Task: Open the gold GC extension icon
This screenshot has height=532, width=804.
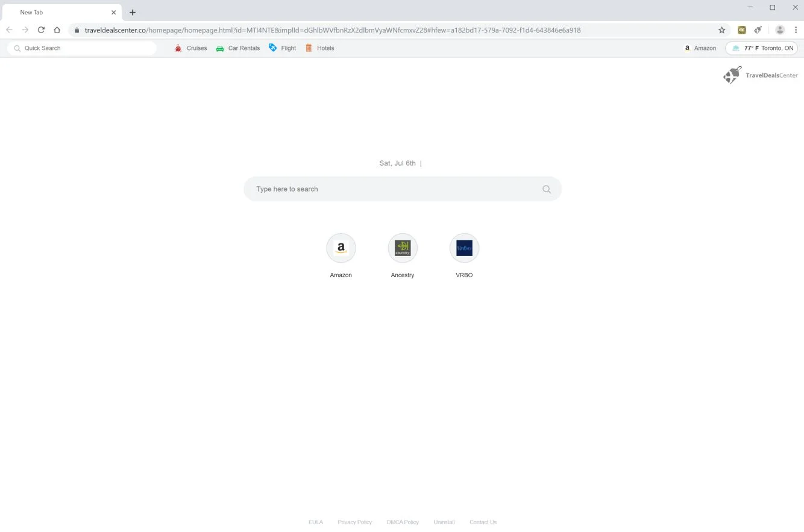Action: coord(742,30)
